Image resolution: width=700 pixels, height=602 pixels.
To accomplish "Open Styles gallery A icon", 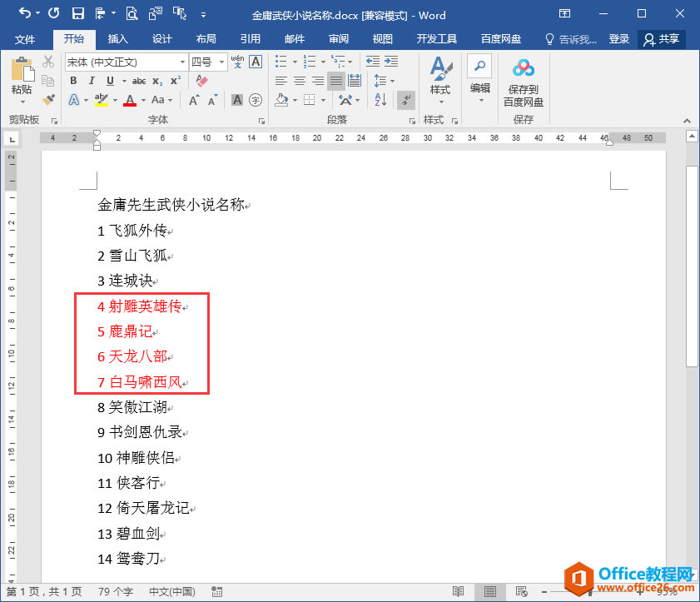I will point(440,68).
